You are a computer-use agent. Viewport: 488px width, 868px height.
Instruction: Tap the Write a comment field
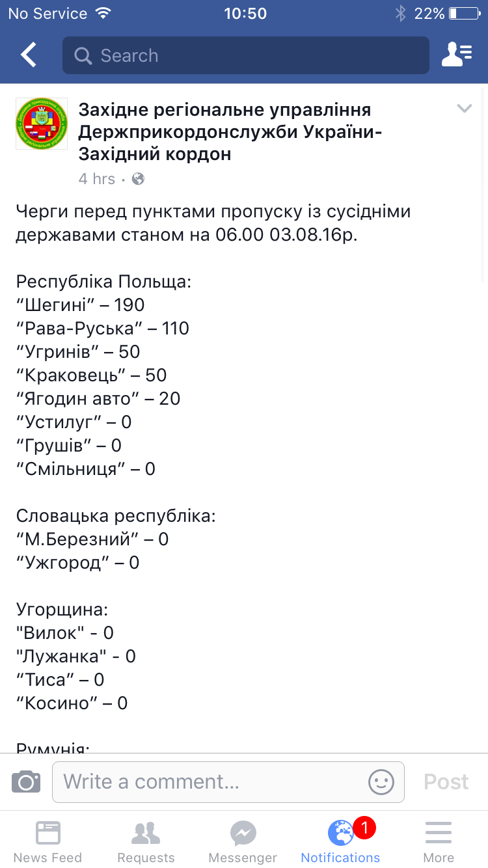(x=228, y=781)
